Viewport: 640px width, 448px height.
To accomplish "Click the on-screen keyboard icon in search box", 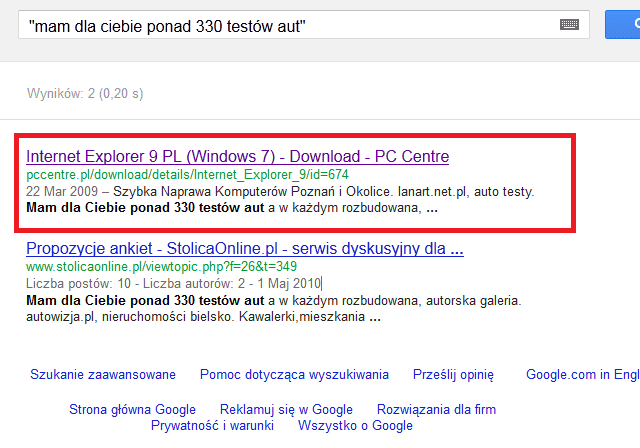I will 570,24.
